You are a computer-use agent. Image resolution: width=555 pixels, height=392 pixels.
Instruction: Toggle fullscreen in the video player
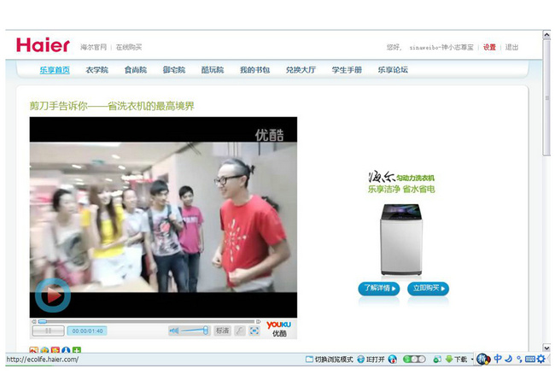coord(254,331)
